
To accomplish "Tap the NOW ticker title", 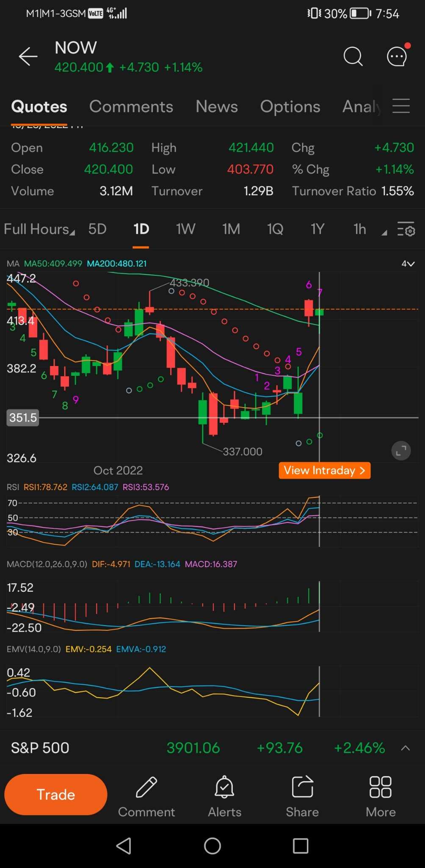I will pyautogui.click(x=76, y=47).
